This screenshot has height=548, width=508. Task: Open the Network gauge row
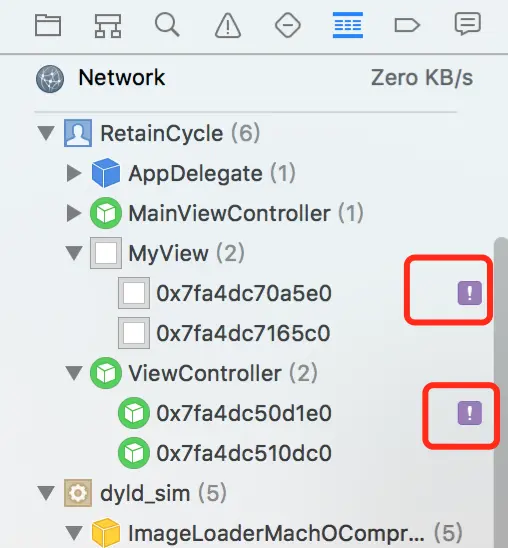pos(254,78)
